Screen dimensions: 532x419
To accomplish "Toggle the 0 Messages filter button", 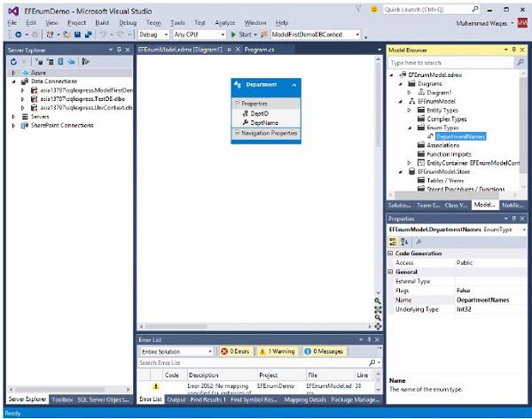I will 324,352.
